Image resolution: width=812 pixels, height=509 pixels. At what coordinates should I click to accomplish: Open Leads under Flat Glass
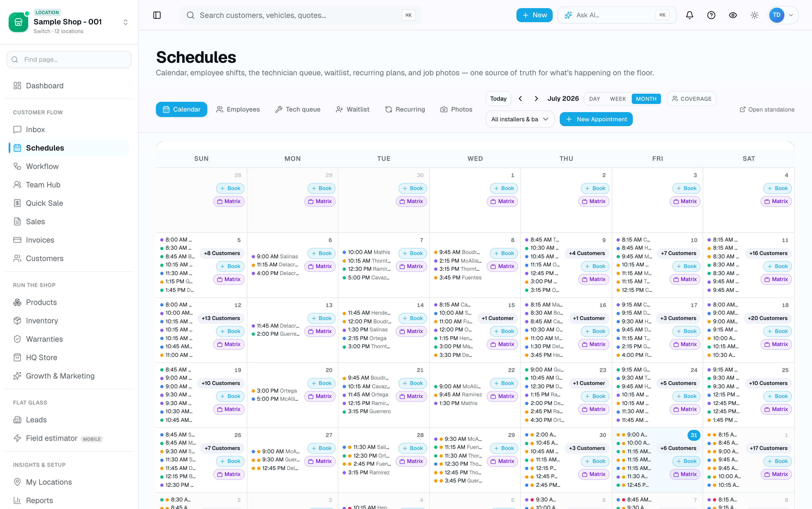(69, 420)
